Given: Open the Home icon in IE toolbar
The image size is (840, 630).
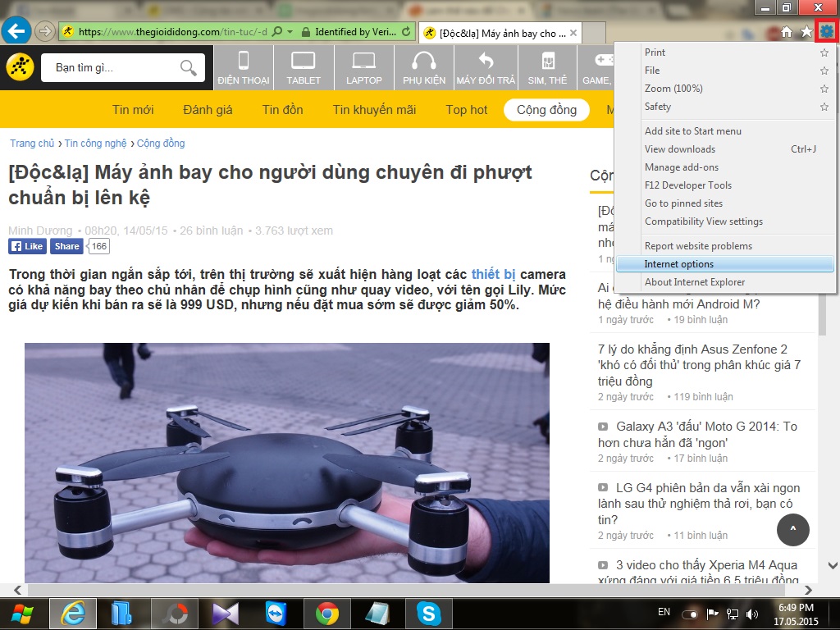Looking at the screenshot, I should (x=787, y=32).
